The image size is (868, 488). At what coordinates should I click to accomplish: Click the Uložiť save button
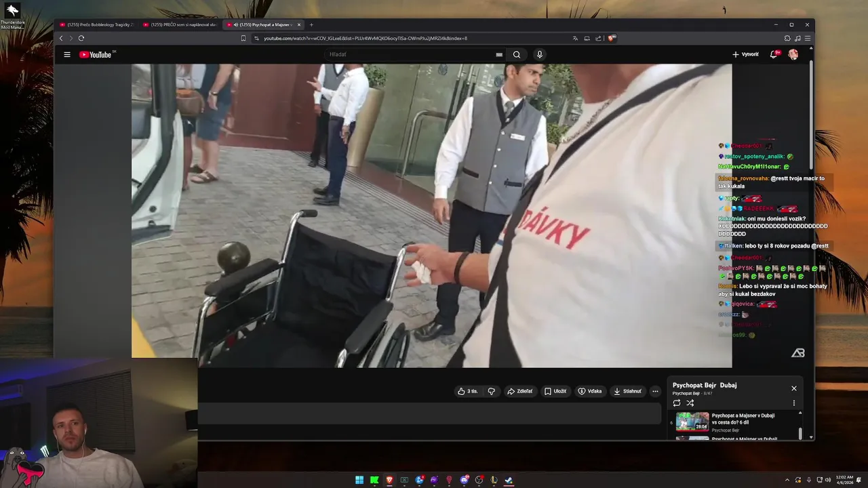tap(555, 391)
